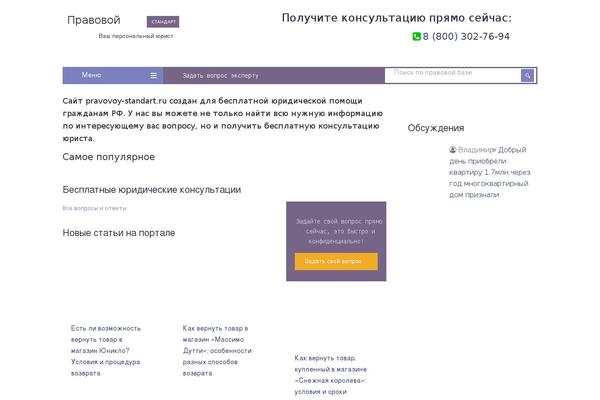Click the user avatar icon beside Владимир
The height and width of the screenshot is (400, 600).
(x=453, y=150)
